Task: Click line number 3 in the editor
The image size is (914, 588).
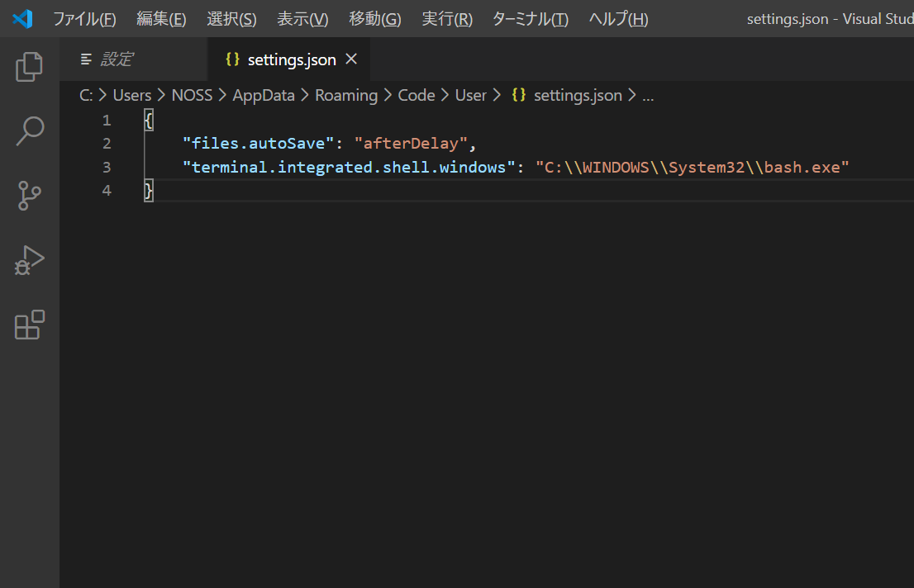Action: [107, 167]
